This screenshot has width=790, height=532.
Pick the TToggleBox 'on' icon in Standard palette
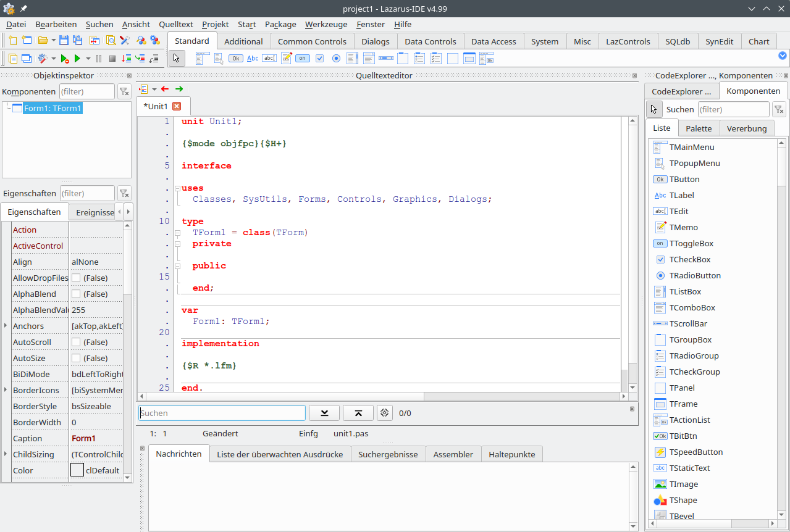point(303,59)
